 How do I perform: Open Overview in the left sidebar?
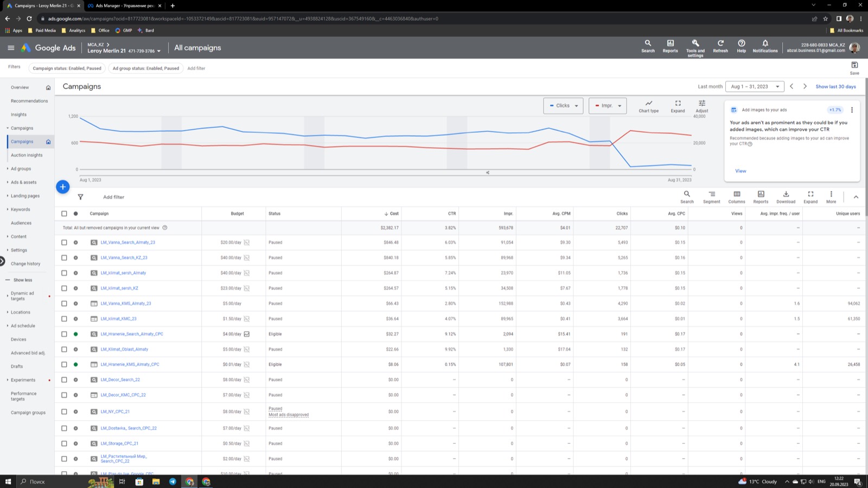pos(20,87)
